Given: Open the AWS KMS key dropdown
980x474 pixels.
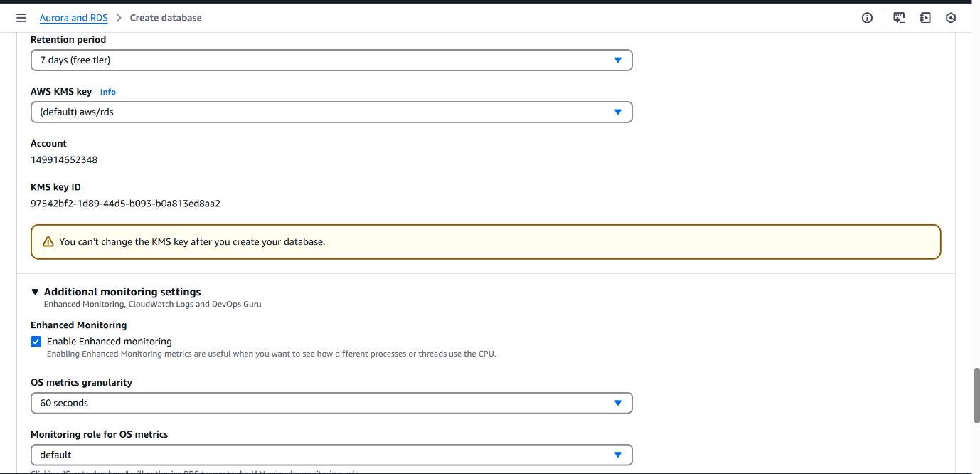Looking at the screenshot, I should (x=331, y=112).
